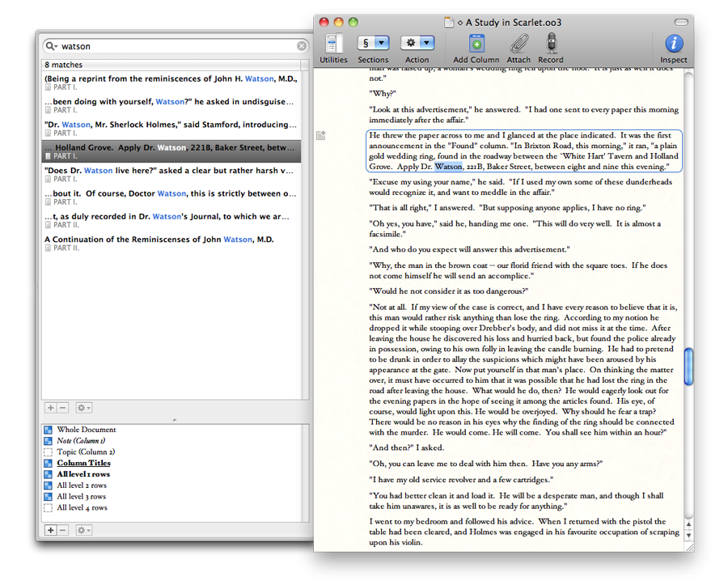
Task: Toggle the Whole Document style checkbox
Action: click(48, 430)
